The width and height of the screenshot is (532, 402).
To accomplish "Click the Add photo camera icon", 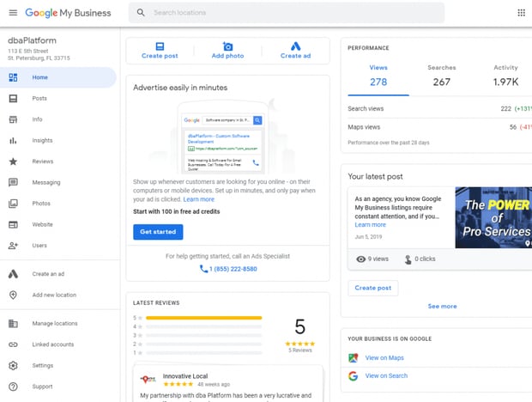I will click(x=227, y=46).
